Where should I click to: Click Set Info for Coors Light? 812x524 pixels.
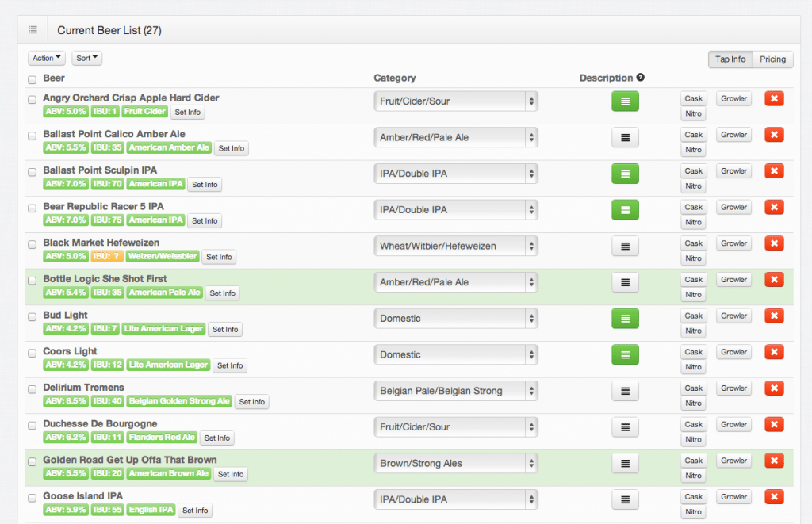230,365
